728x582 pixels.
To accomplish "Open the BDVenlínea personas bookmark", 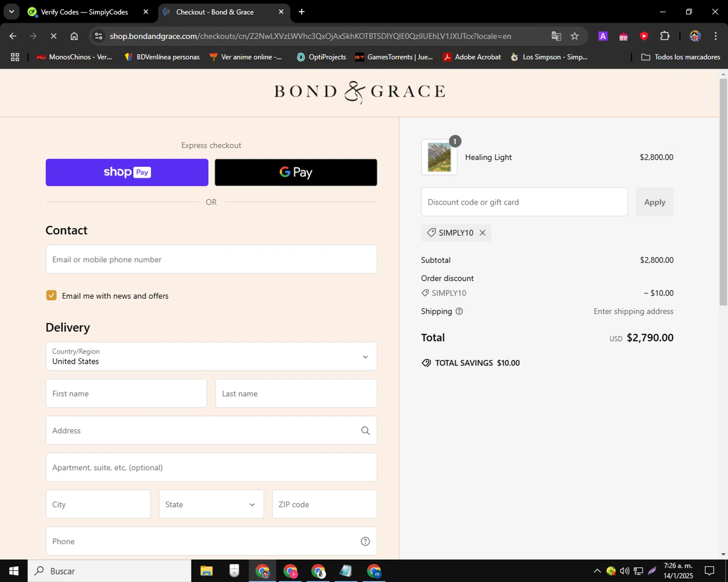I will coord(162,57).
